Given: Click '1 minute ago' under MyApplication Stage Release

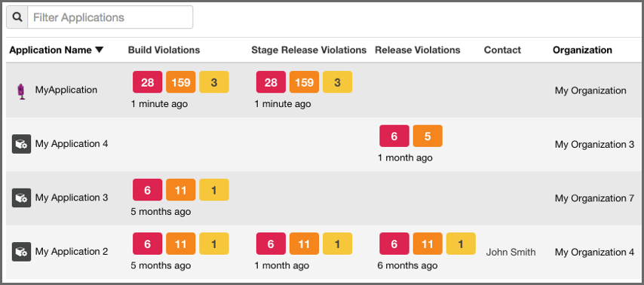Looking at the screenshot, I should tap(283, 104).
